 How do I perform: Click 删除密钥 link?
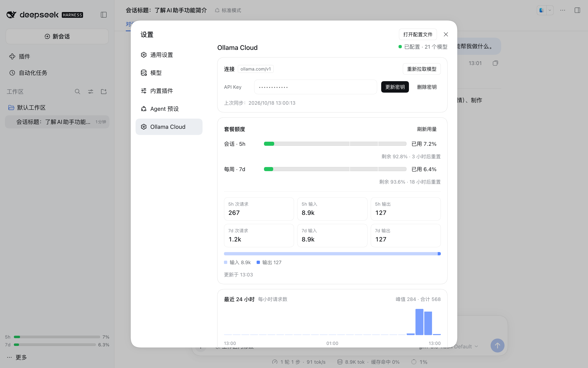click(x=427, y=87)
